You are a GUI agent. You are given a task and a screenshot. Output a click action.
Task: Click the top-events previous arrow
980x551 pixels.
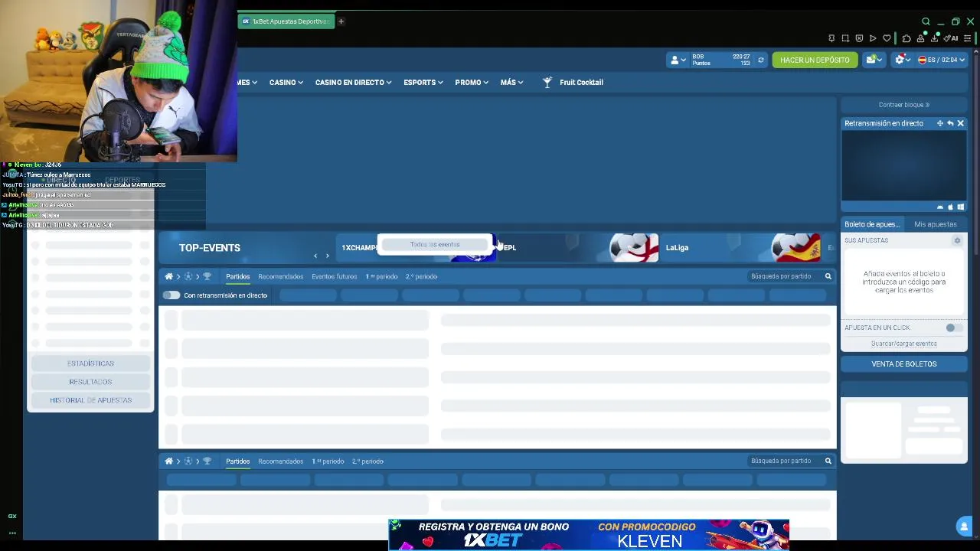[315, 256]
